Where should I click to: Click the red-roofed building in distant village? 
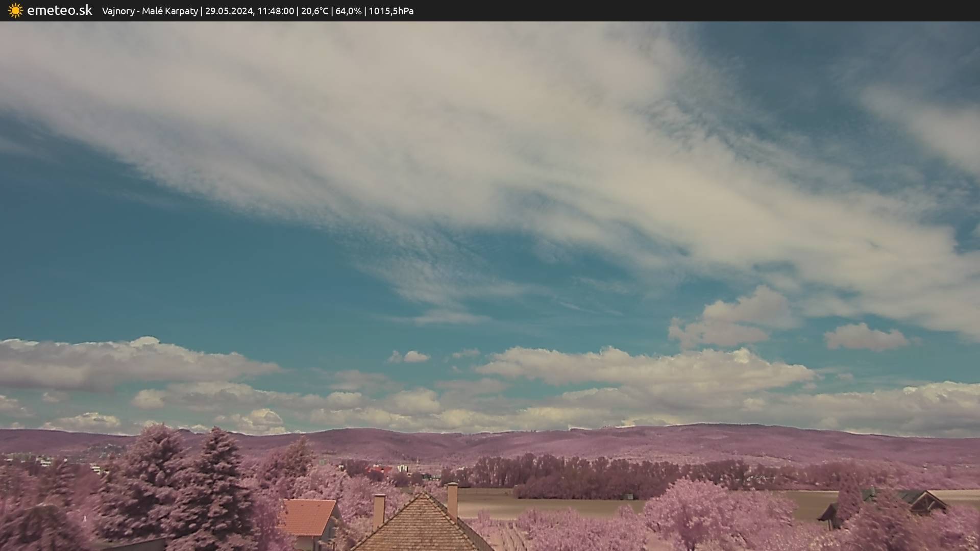(380, 469)
